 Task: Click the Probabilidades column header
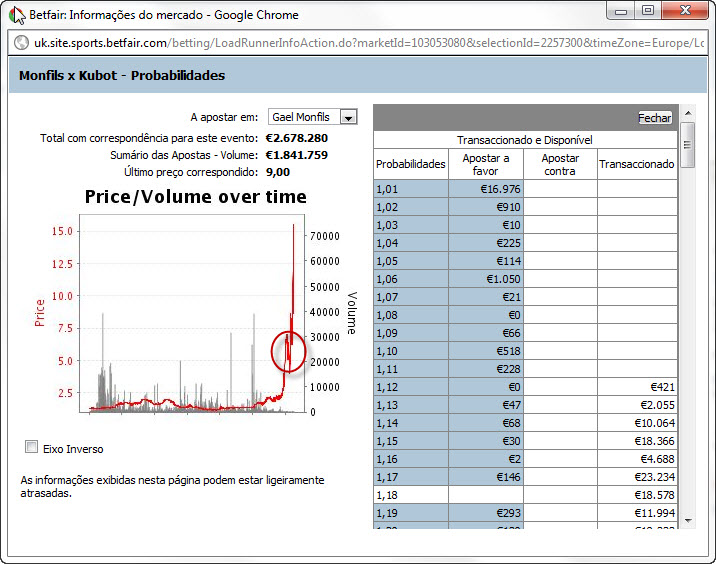click(x=411, y=164)
